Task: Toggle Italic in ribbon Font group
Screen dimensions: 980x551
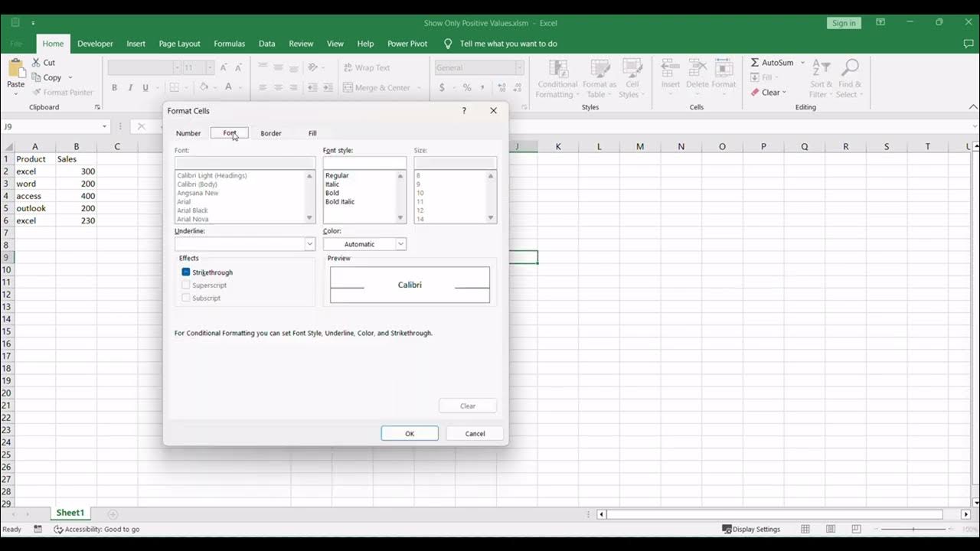Action: pyautogui.click(x=130, y=88)
